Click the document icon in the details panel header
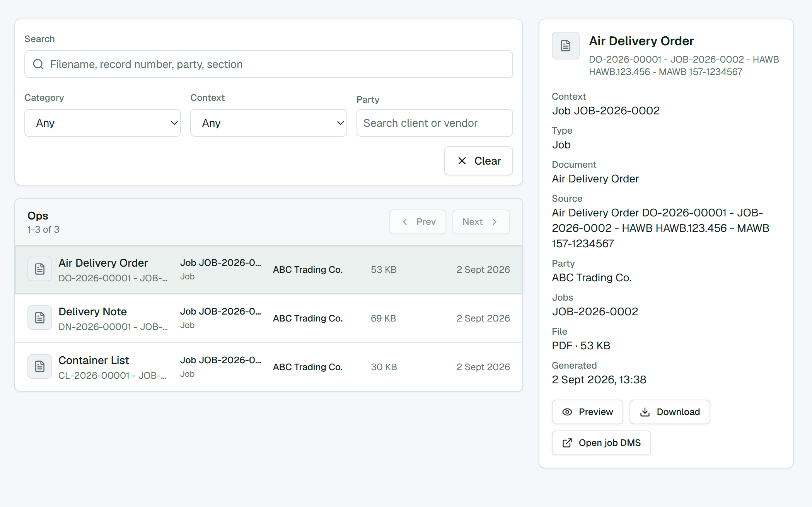 coord(566,46)
